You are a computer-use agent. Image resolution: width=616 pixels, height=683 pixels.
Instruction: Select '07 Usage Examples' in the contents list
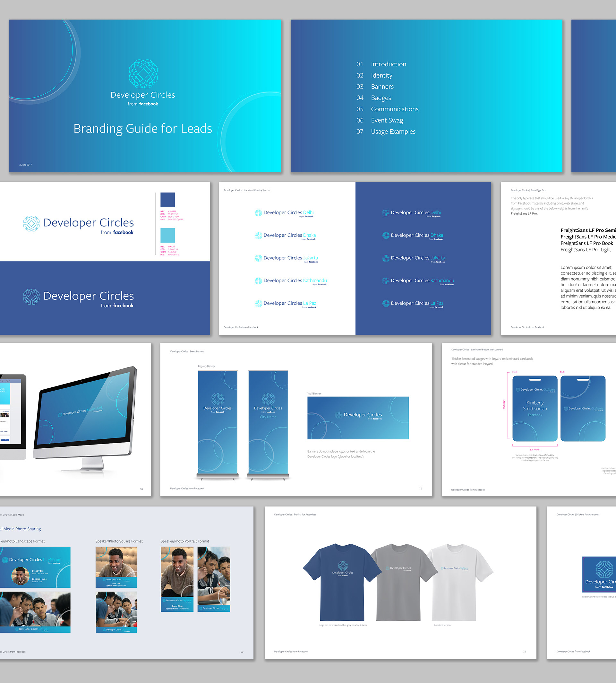386,131
